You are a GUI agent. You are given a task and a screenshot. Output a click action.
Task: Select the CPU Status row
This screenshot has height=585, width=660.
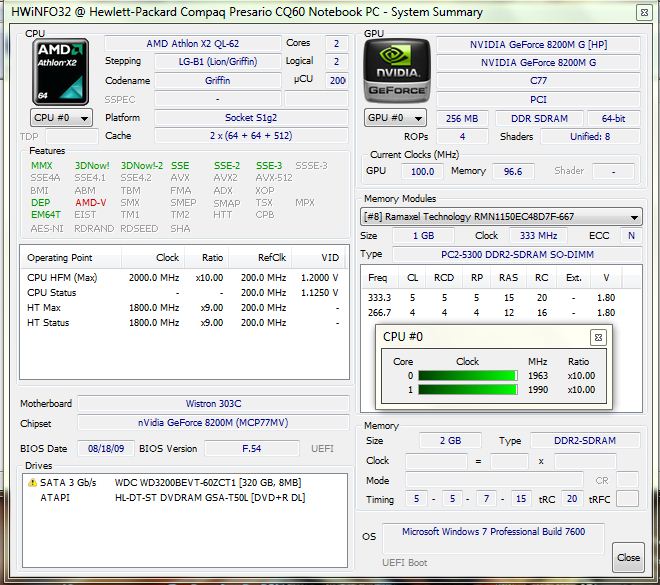pyautogui.click(x=184, y=292)
